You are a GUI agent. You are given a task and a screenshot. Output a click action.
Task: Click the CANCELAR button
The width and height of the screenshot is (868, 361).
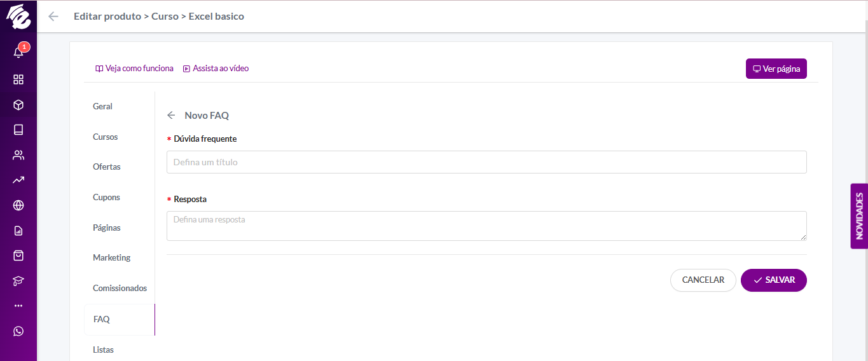(703, 280)
